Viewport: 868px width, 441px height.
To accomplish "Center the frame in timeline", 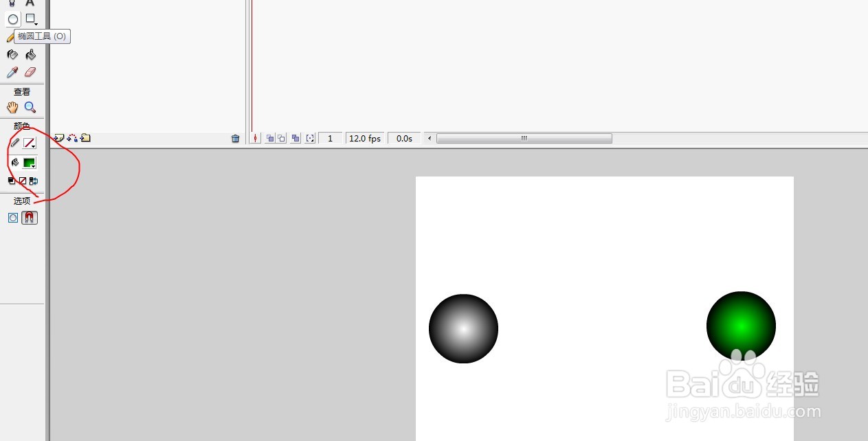I will pyautogui.click(x=256, y=138).
